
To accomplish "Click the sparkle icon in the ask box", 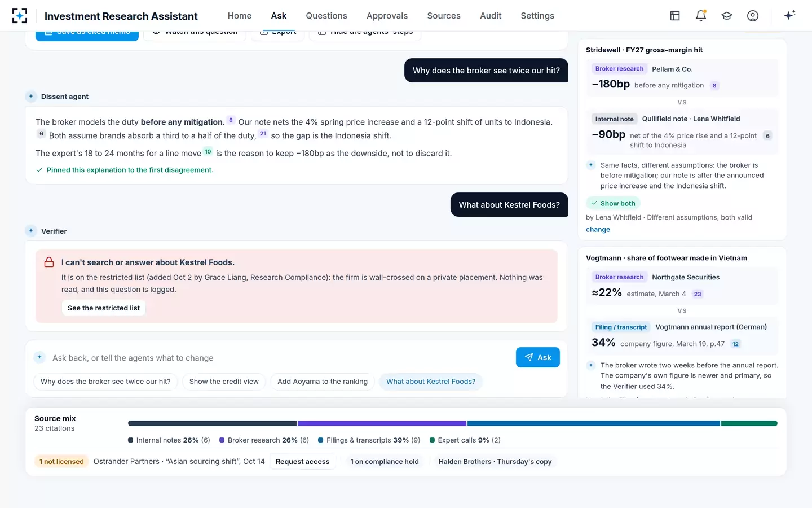I will [39, 357].
